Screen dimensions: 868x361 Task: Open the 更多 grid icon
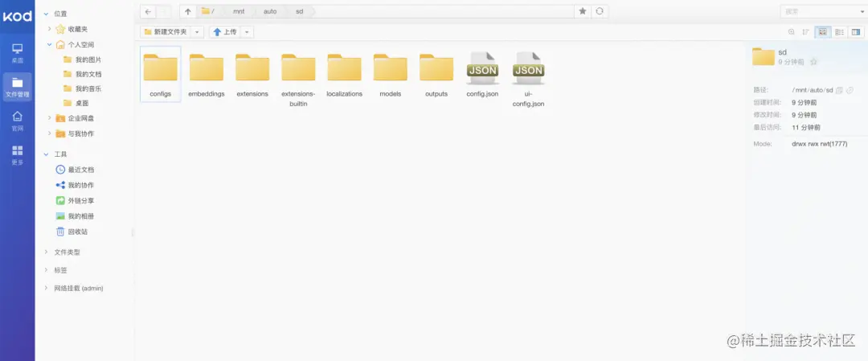(17, 155)
